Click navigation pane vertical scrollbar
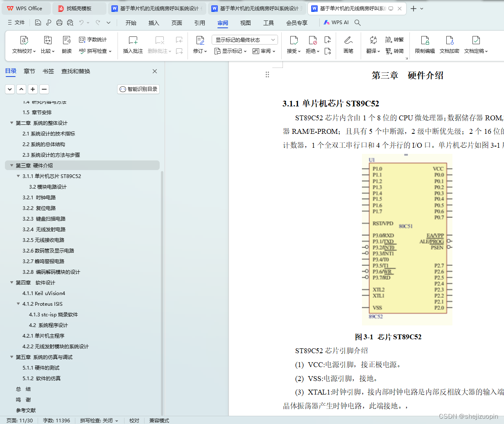504x424 pixels. tap(162, 293)
